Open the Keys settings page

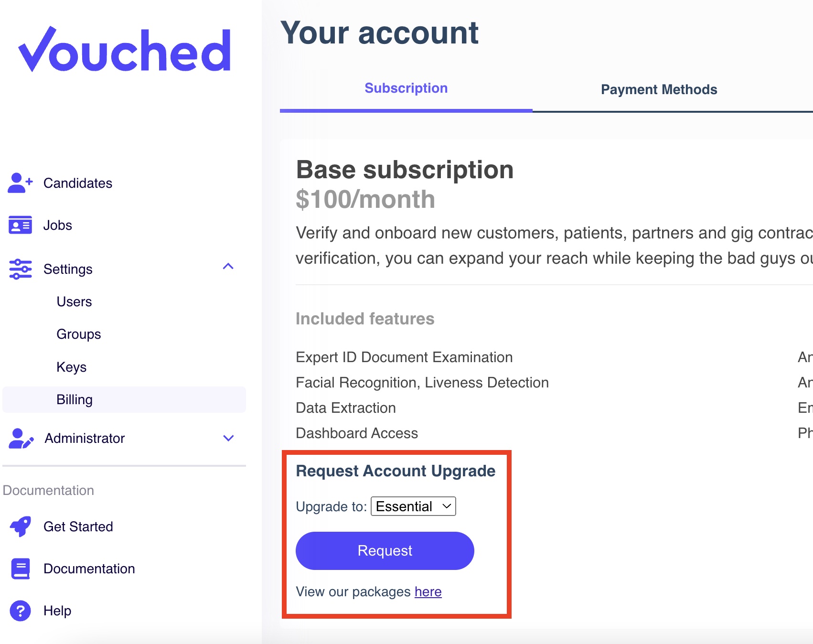(x=72, y=367)
